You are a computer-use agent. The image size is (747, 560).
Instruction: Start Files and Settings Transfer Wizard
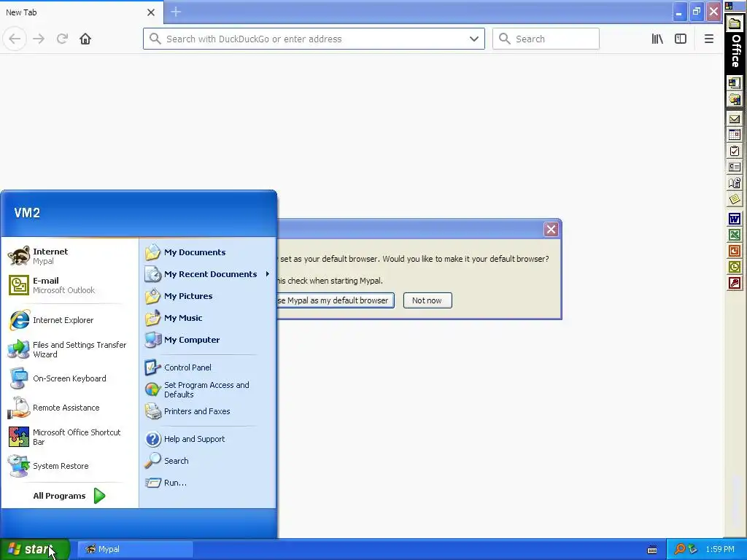click(69, 349)
